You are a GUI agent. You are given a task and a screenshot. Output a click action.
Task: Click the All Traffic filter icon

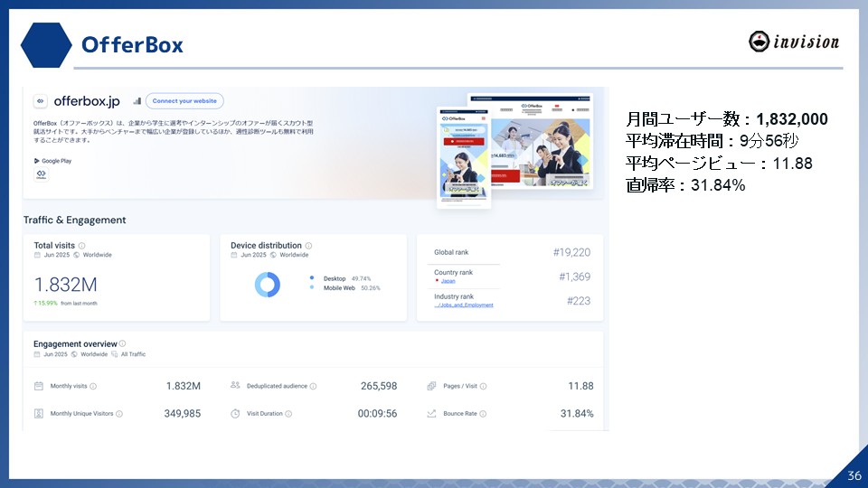click(x=115, y=354)
